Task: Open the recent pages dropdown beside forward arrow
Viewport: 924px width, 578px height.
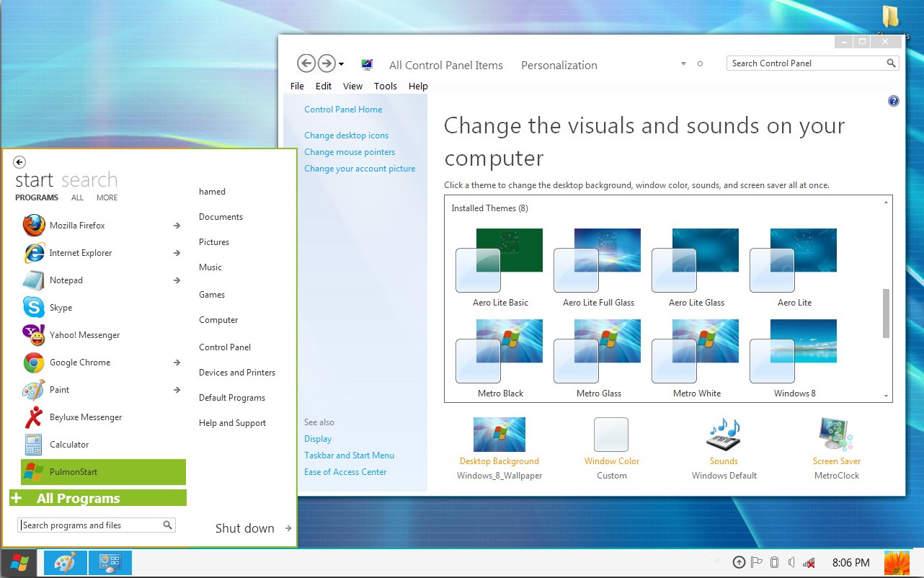Action: click(341, 64)
